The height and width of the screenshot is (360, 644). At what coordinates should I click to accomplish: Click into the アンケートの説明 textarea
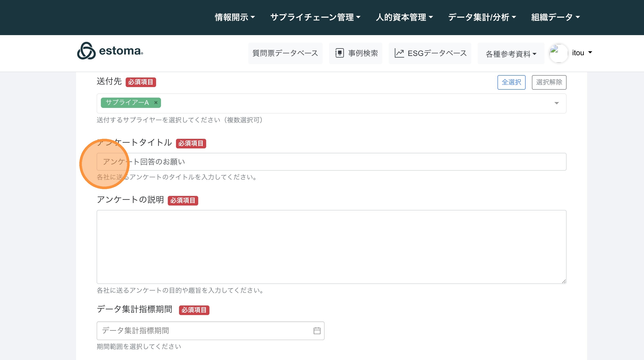pos(331,247)
